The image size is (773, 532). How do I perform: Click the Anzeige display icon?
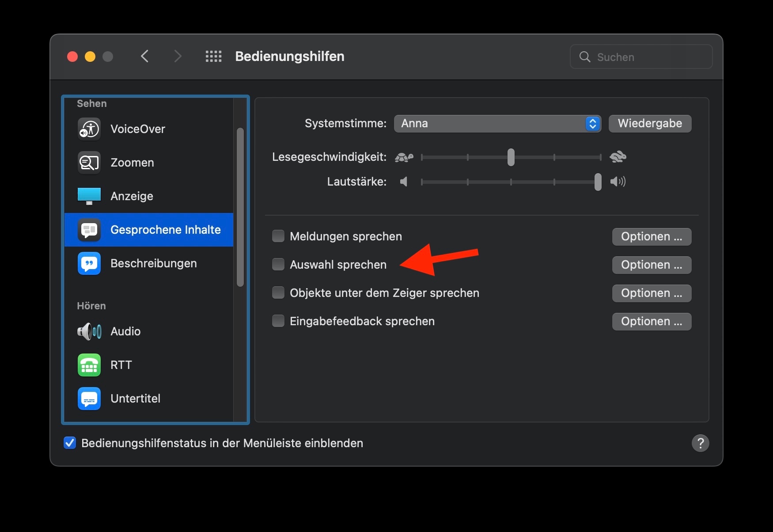[x=89, y=196]
